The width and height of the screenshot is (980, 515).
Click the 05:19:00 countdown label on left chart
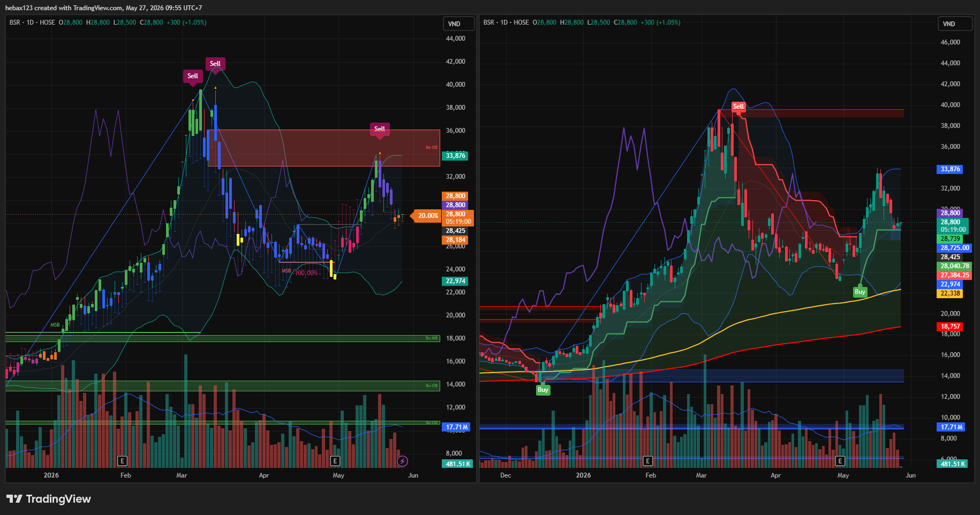pyautogui.click(x=458, y=222)
